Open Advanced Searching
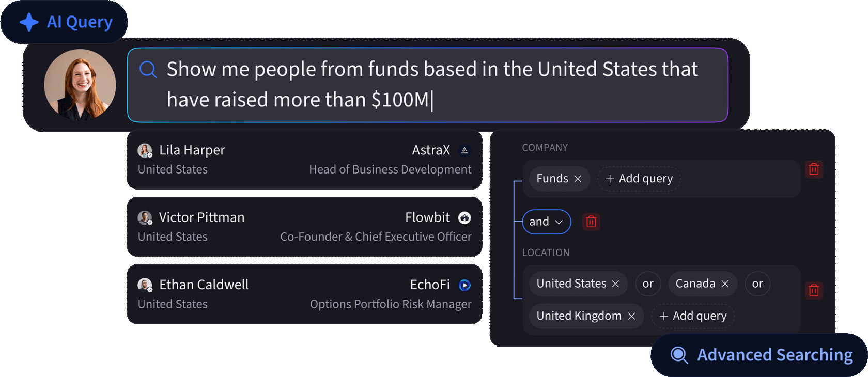The width and height of the screenshot is (868, 377). 756,355
